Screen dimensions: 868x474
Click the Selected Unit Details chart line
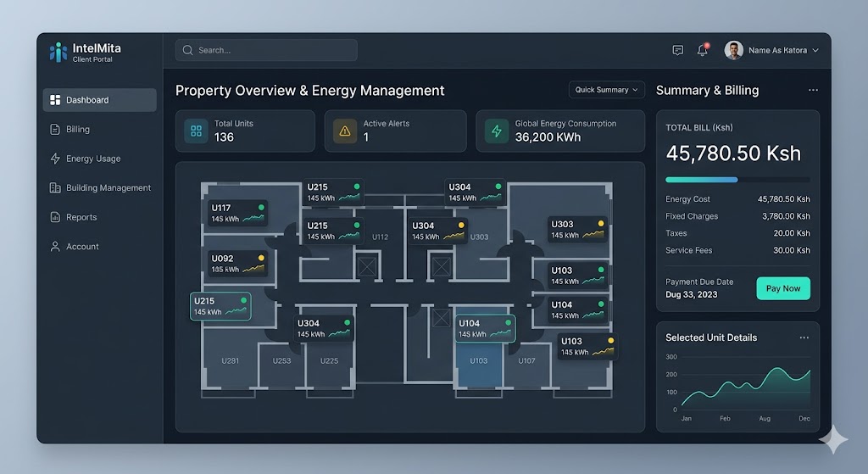[x=746, y=385]
